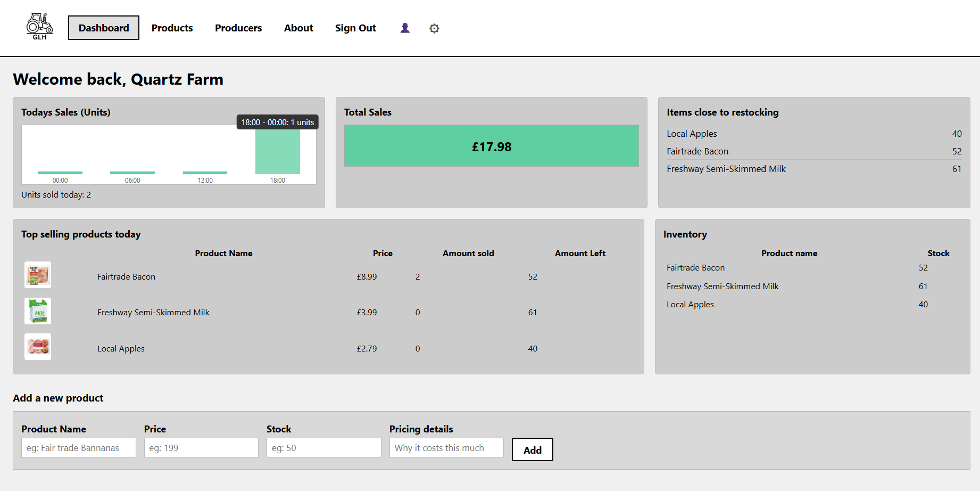Select the Dashboard nav item
980x491 pixels.
[104, 28]
